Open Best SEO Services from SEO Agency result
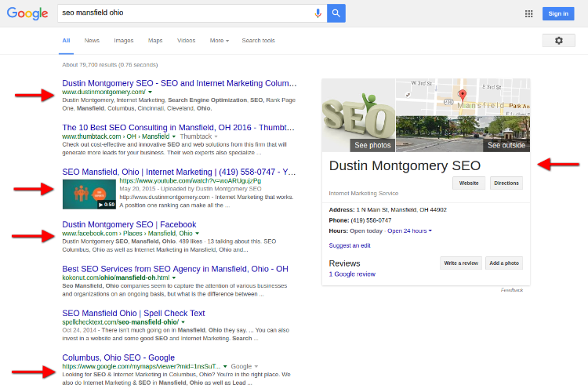This screenshot has width=588, height=392. tap(175, 269)
